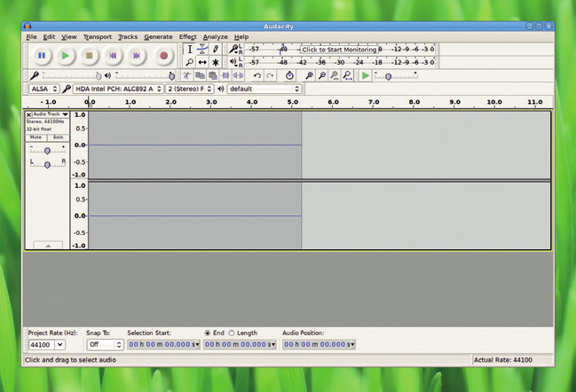
Task: Click Play-at-speed green arrow
Action: click(366, 75)
